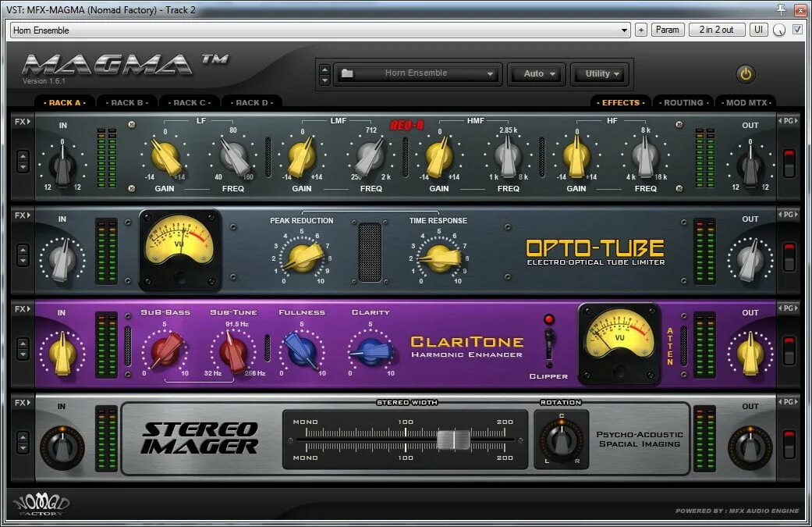Switch to RACK A tab
This screenshot has height=527, width=812.
tap(65, 102)
